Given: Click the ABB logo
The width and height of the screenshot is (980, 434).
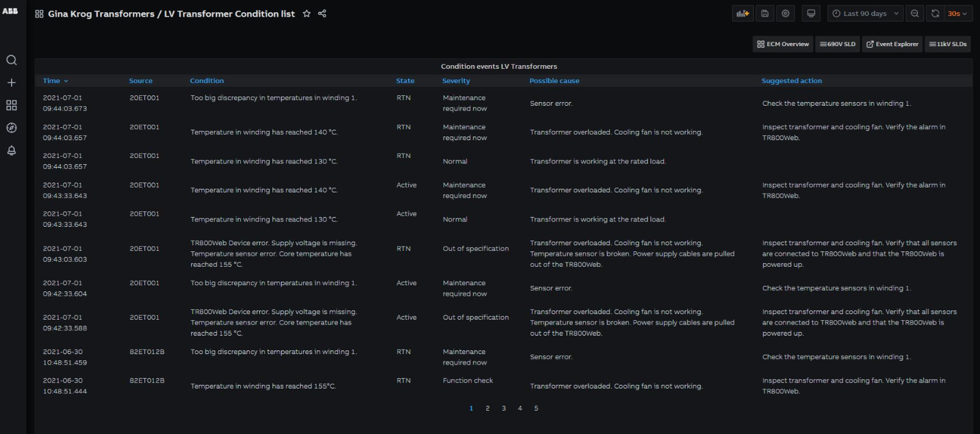Looking at the screenshot, I should click(10, 11).
